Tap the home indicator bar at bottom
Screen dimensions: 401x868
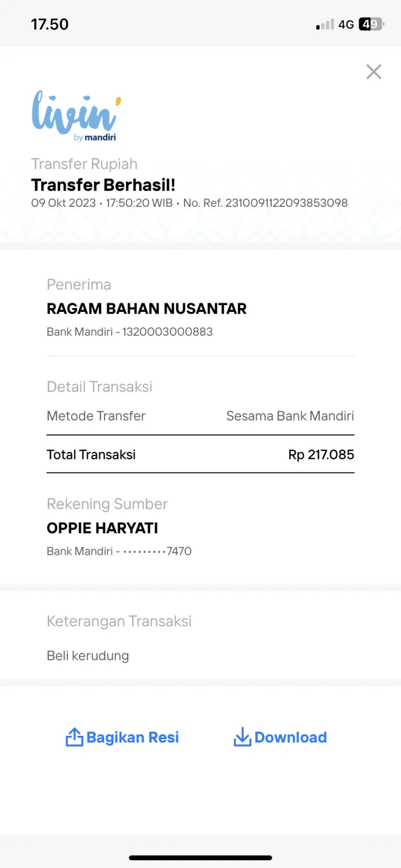(x=200, y=857)
